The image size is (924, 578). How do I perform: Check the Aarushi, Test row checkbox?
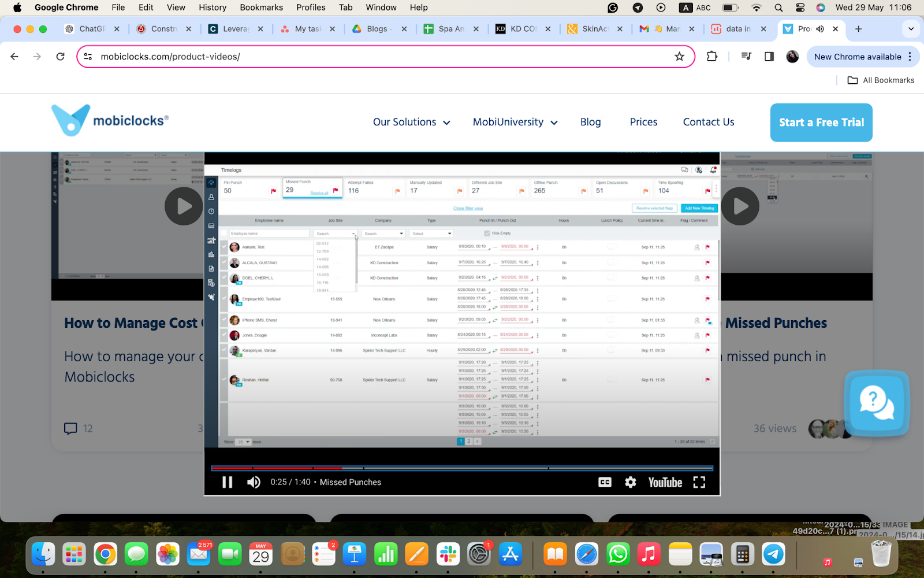(224, 247)
